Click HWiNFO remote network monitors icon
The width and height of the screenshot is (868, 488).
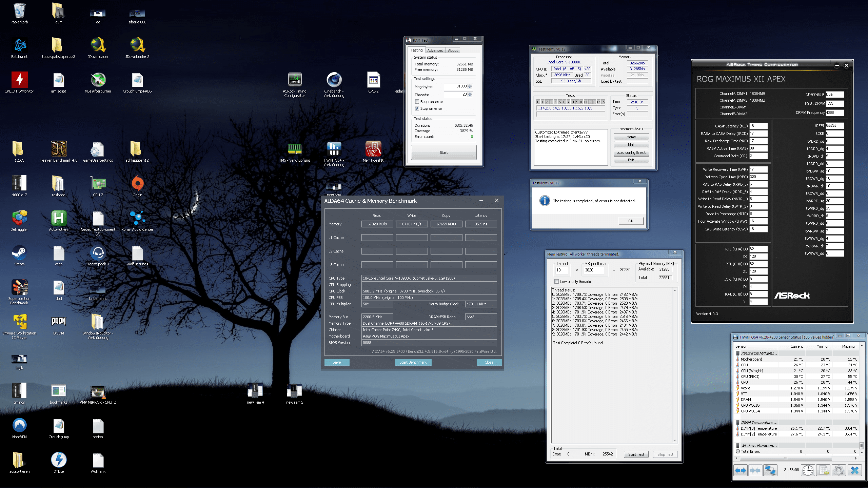click(x=770, y=470)
